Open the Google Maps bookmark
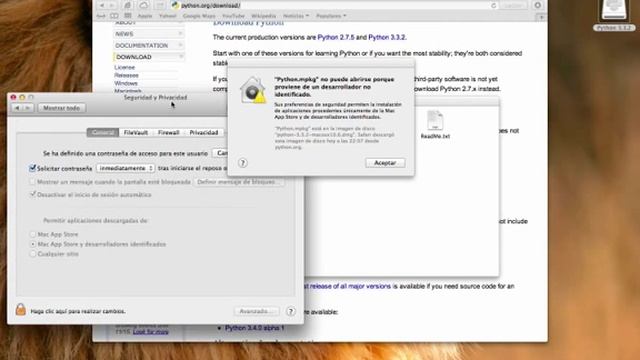The image size is (640, 360). 199,16
